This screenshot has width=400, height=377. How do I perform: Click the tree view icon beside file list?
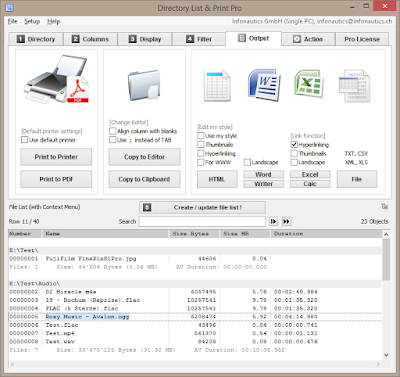[x=384, y=207]
